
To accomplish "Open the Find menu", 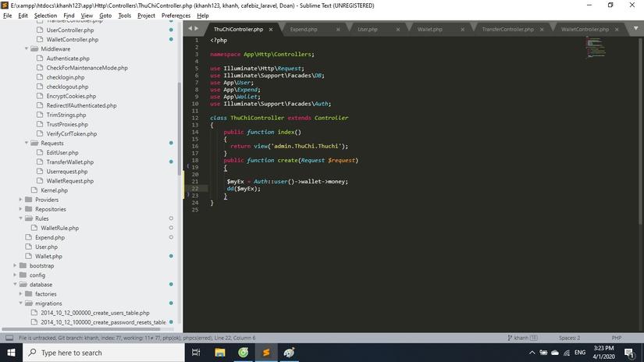I will [69, 16].
